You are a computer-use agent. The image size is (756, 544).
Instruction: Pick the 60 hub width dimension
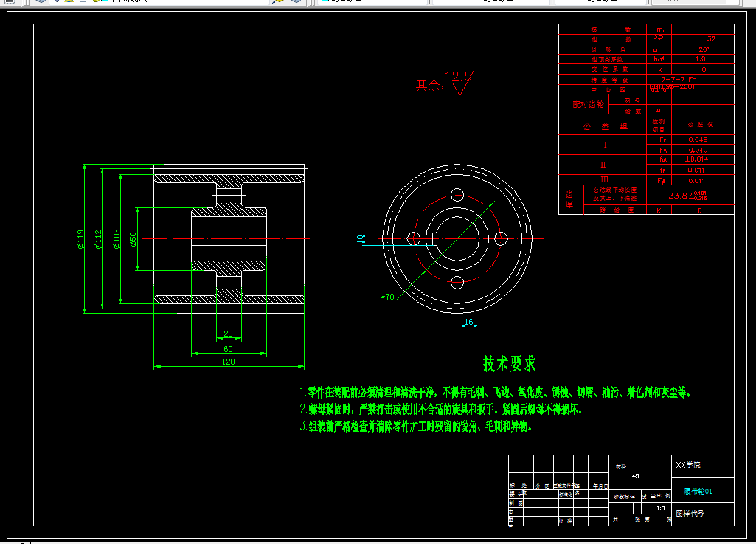228,349
